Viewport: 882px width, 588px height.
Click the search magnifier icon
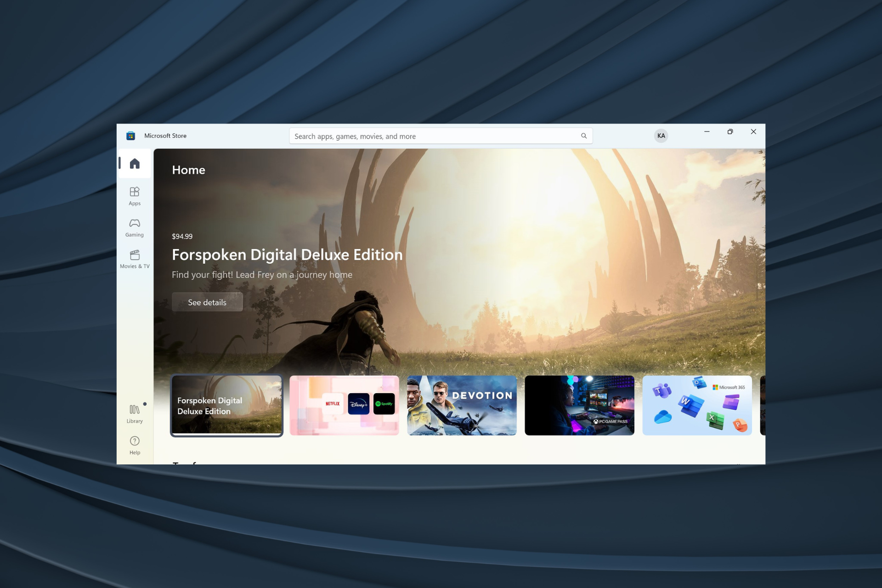coord(584,136)
